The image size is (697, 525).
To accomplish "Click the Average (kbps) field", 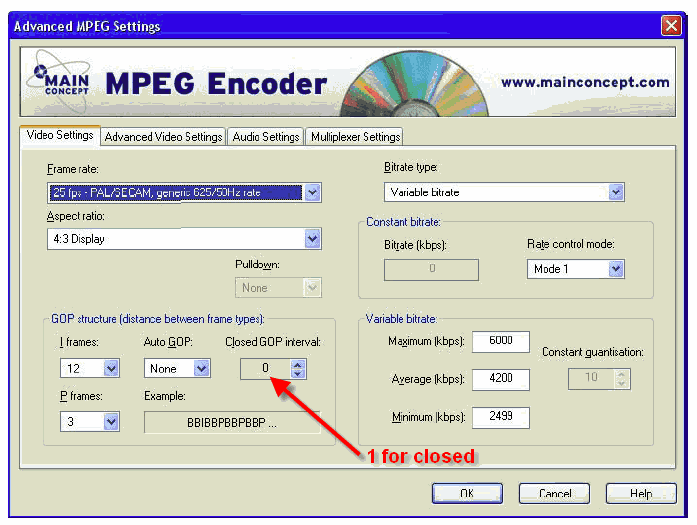I will 501,379.
